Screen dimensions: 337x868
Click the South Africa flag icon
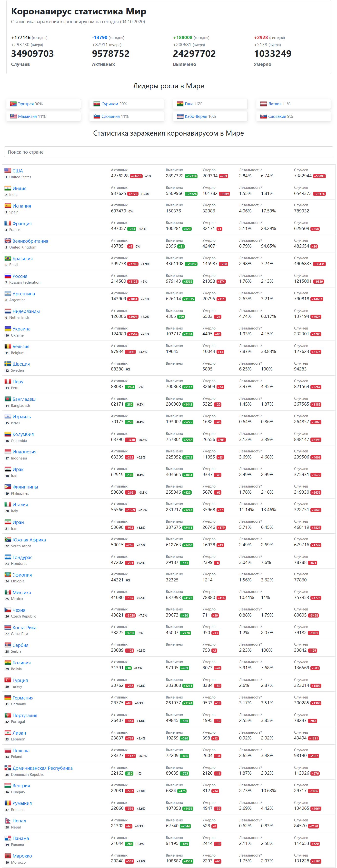(x=7, y=539)
